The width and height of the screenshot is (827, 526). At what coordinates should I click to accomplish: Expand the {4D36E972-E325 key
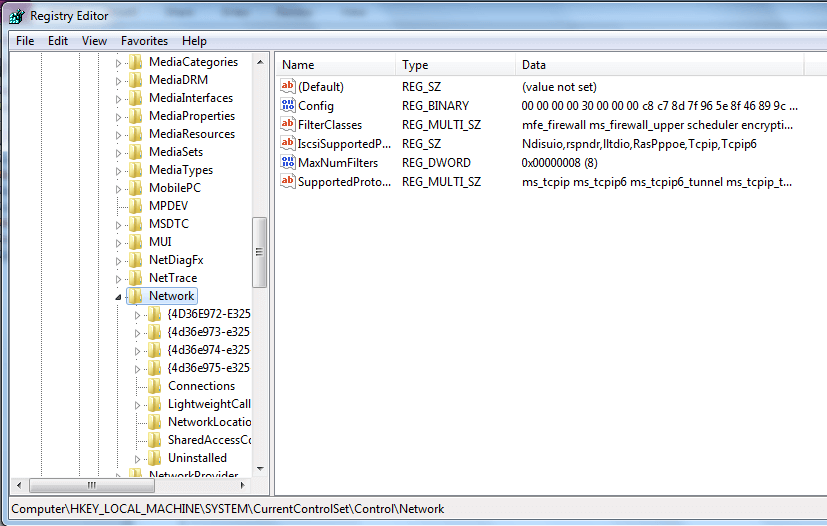click(137, 315)
